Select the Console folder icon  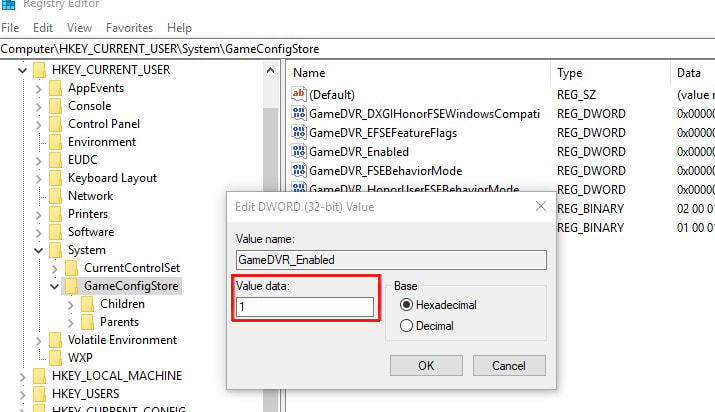tap(55, 106)
